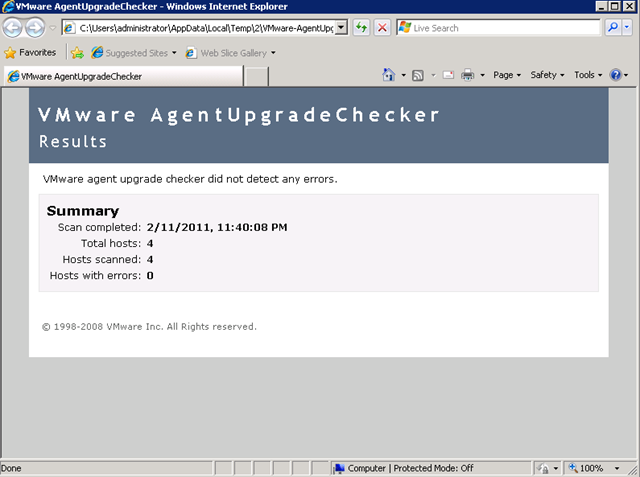The width and height of the screenshot is (640, 477).
Task: Stop loading with the red X icon
Action: pos(382,28)
